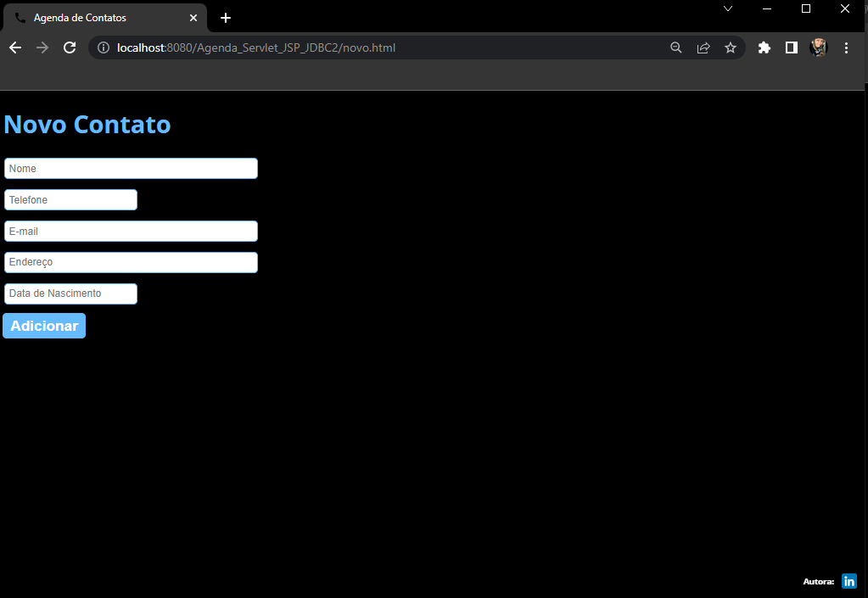This screenshot has height=598, width=868.
Task: Reload the novo.html page
Action: point(69,48)
